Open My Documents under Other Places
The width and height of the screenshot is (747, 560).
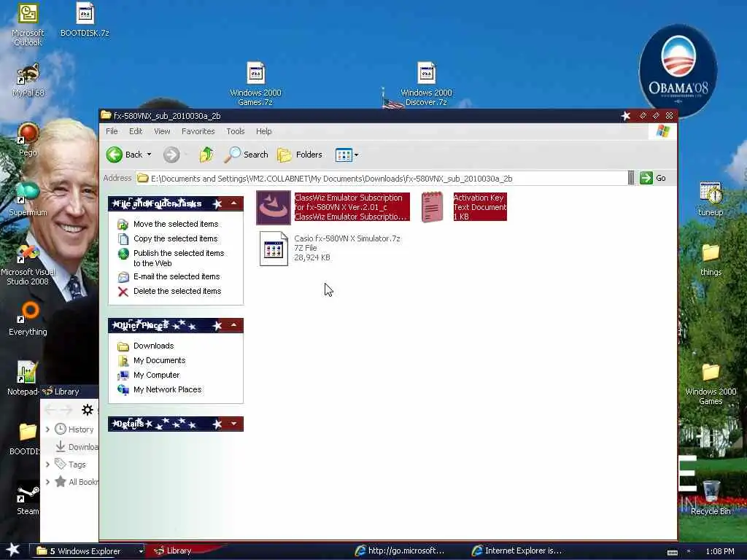(x=159, y=360)
